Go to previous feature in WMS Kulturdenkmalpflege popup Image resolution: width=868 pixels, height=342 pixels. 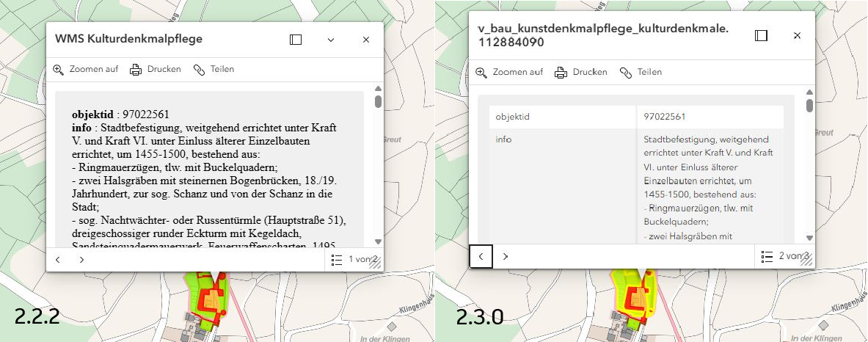(58, 259)
